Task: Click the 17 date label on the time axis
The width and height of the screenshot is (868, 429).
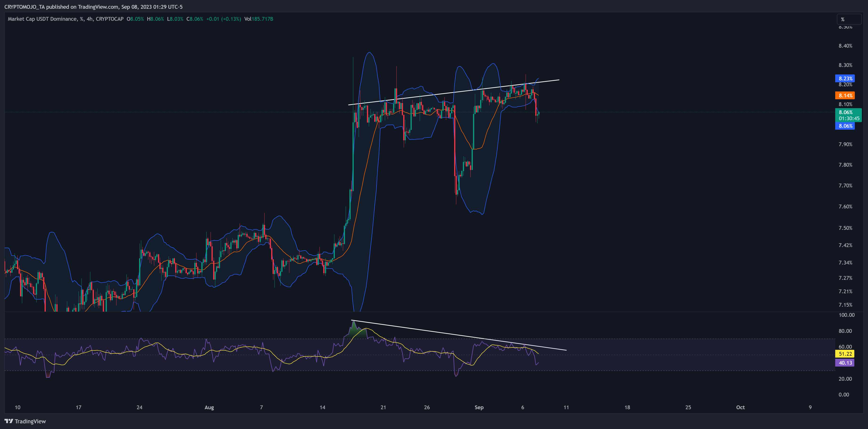Action: point(79,408)
